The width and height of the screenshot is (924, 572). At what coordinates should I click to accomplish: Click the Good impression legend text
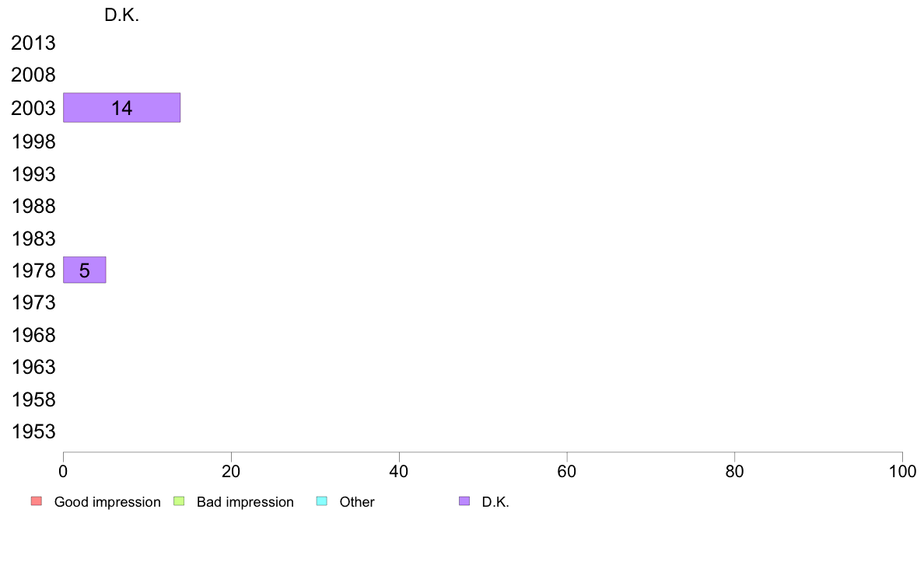(107, 502)
